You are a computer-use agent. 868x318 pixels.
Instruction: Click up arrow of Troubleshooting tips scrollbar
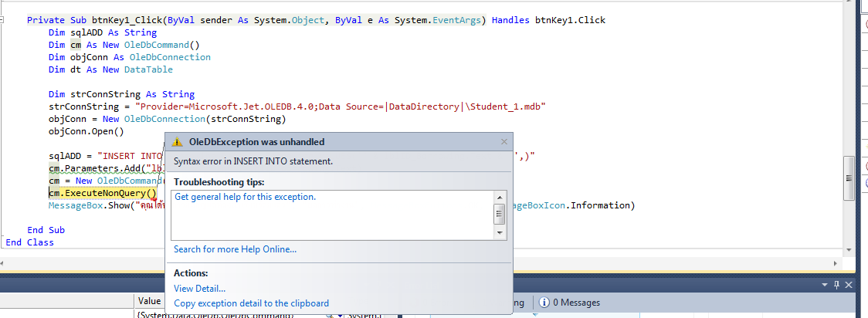coord(500,198)
